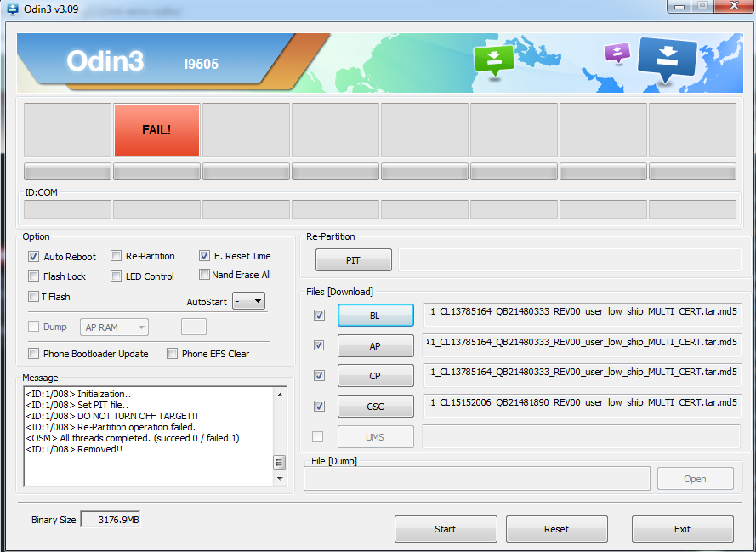Screen dimensions: 756x552
Task: Click the "Re-Partition operation failed." log line
Action: pos(111,427)
